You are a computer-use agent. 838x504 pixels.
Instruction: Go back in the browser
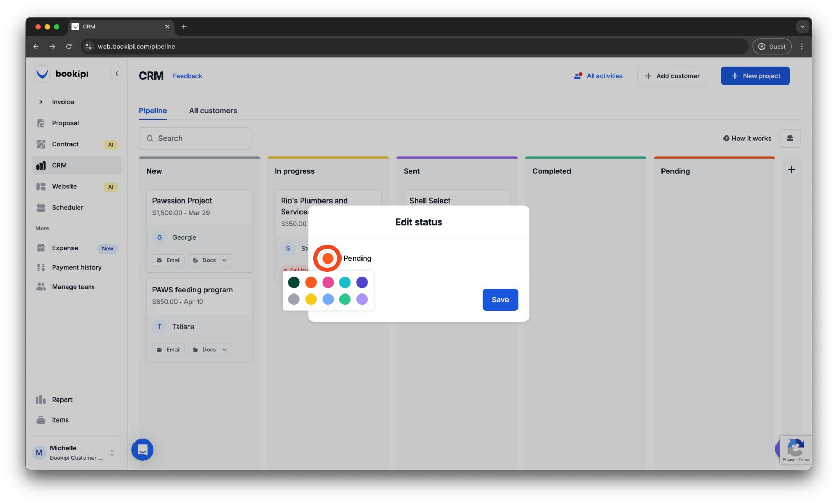pos(36,46)
